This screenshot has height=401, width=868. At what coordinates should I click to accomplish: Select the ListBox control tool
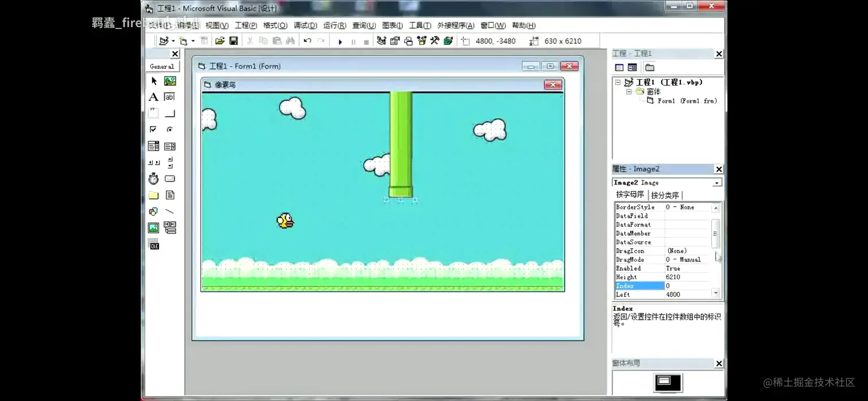coord(170,146)
